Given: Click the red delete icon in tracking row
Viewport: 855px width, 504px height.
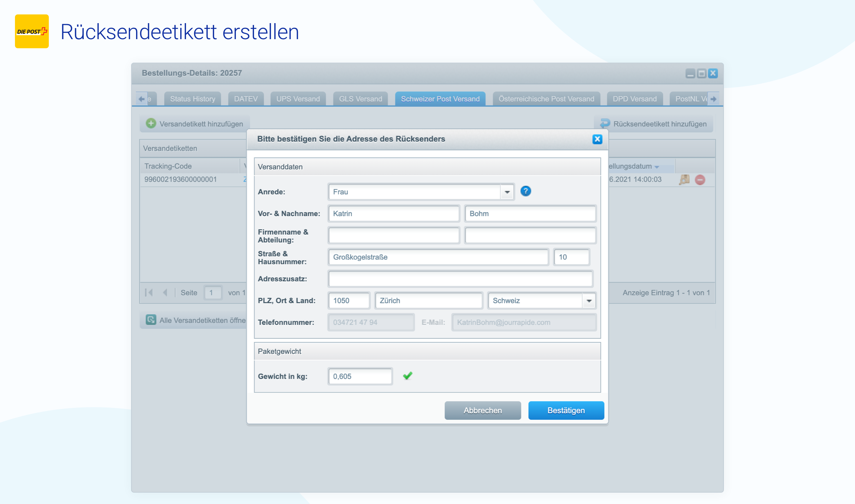Looking at the screenshot, I should (x=700, y=180).
